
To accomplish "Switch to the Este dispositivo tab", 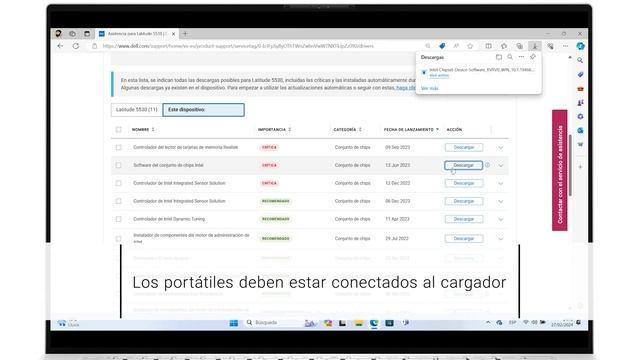I will [204, 110].
